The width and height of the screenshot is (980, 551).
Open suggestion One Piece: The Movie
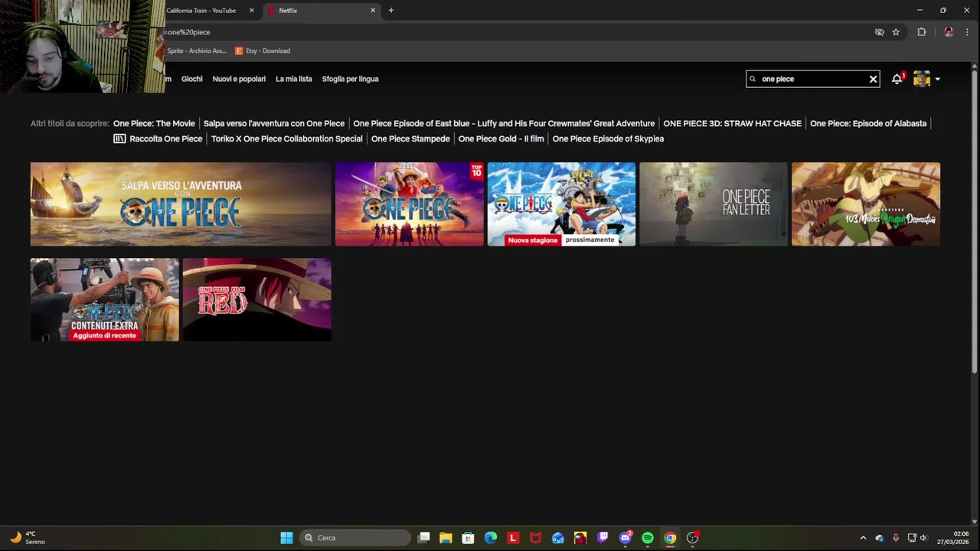[x=154, y=123]
